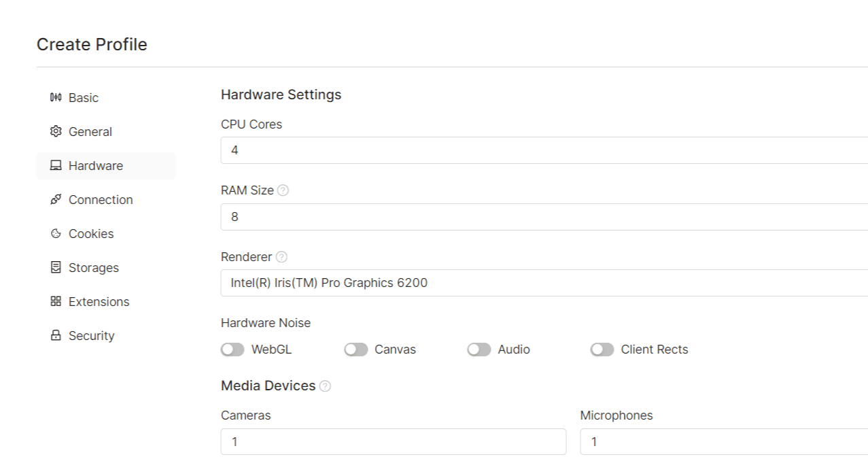Image resolution: width=868 pixels, height=476 pixels.
Task: Open the RAM Size help icon
Action: click(283, 191)
